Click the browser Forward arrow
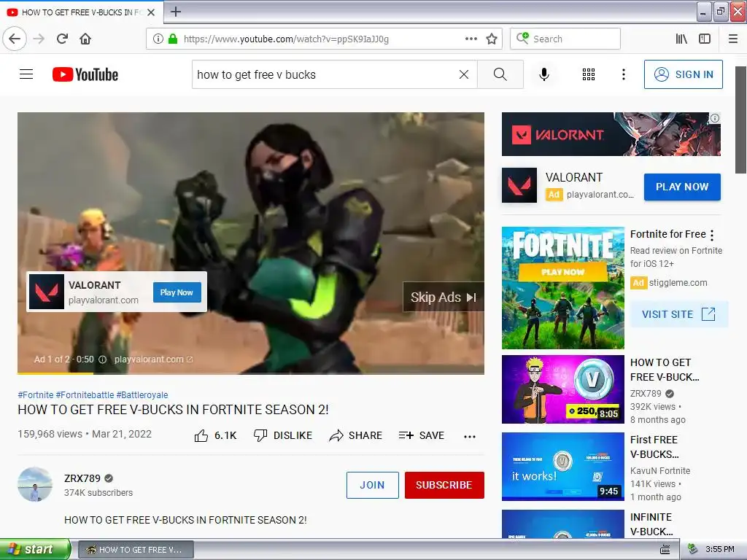This screenshot has width=747, height=560. [x=39, y=39]
